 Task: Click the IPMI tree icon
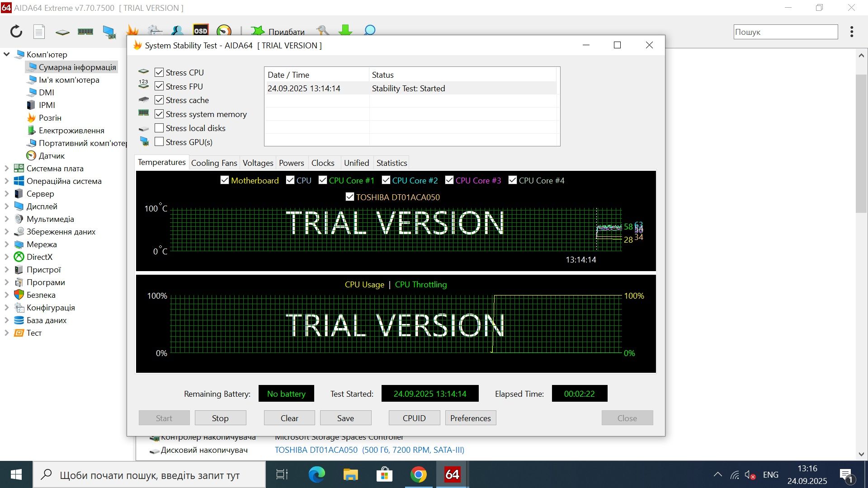tap(31, 105)
